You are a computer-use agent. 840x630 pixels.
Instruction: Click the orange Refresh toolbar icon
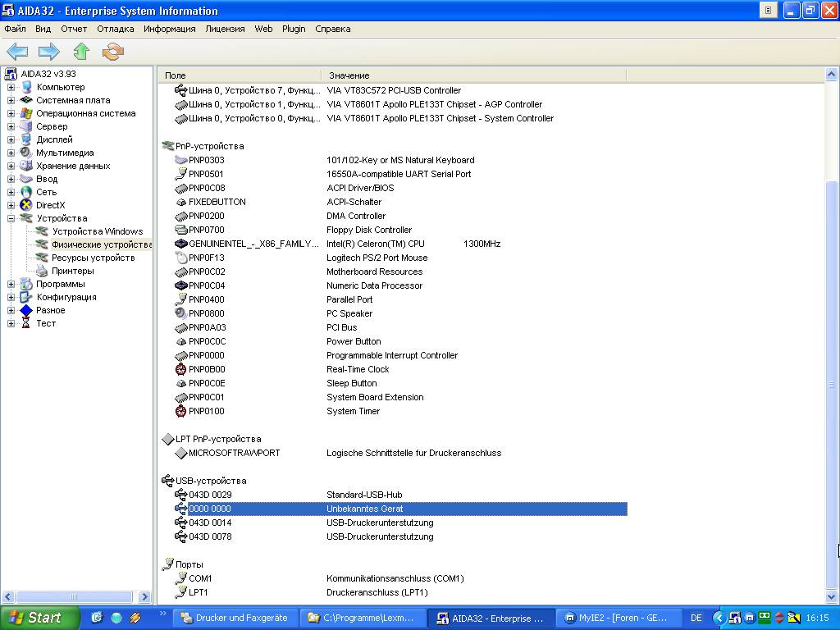(113, 52)
